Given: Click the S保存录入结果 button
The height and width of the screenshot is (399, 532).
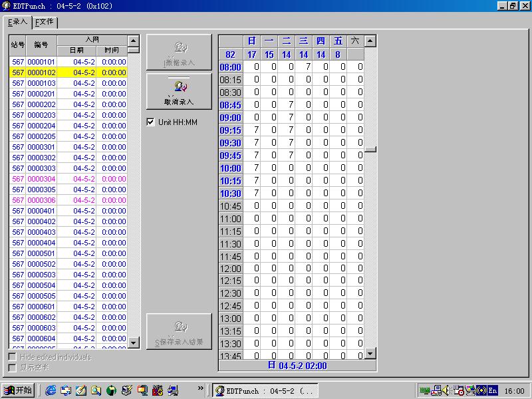Looking at the screenshot, I should pos(179,332).
